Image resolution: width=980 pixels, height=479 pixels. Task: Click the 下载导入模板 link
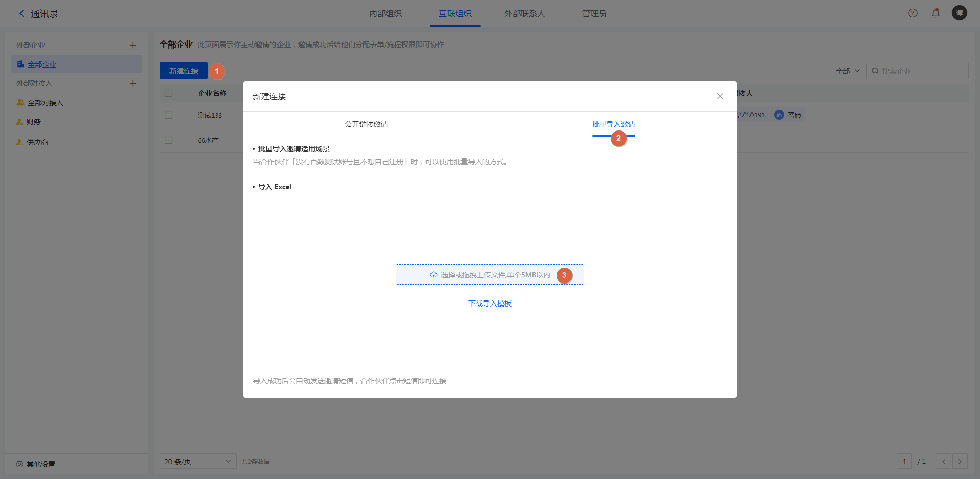point(490,303)
